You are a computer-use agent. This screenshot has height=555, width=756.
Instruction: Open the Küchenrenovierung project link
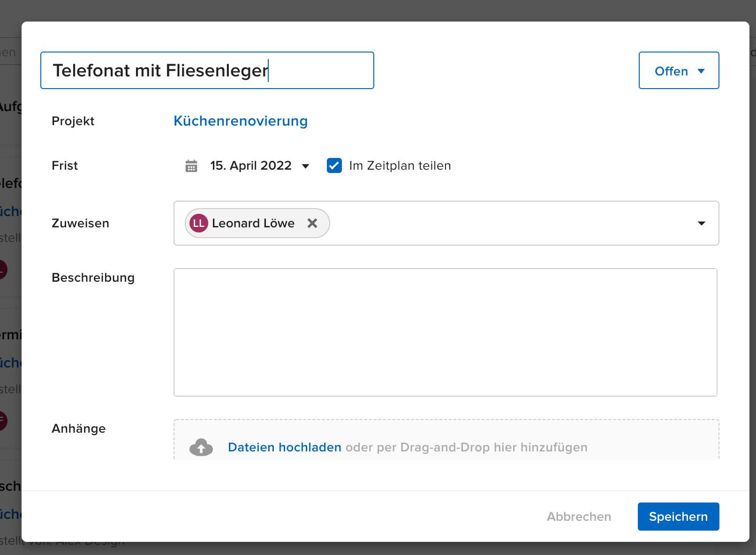point(241,121)
